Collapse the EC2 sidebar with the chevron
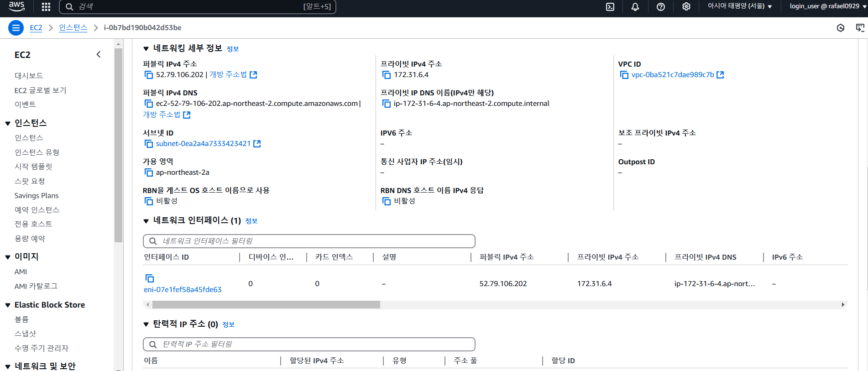Image resolution: width=868 pixels, height=371 pixels. (99, 55)
